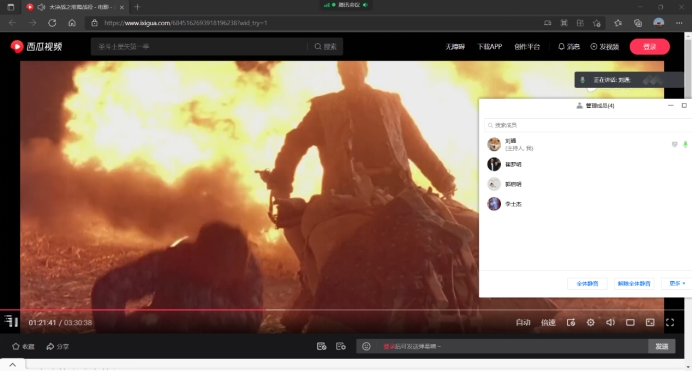Open danmaku settings icon beside danmaku toggle

point(341,346)
